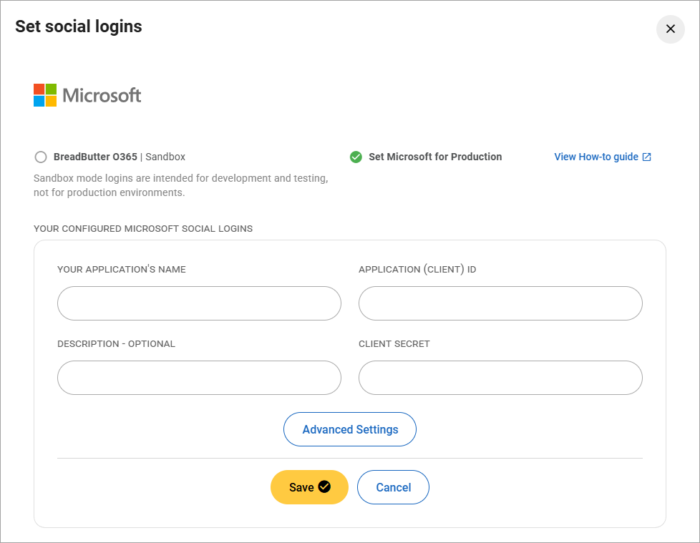Close the Set social logins dialog
Image resolution: width=700 pixels, height=543 pixels.
pos(670,29)
